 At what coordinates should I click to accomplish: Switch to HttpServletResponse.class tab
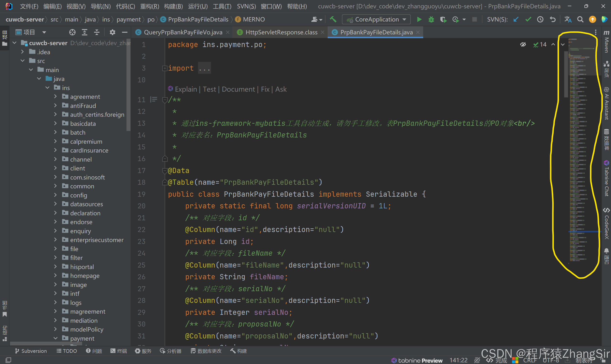tap(281, 32)
